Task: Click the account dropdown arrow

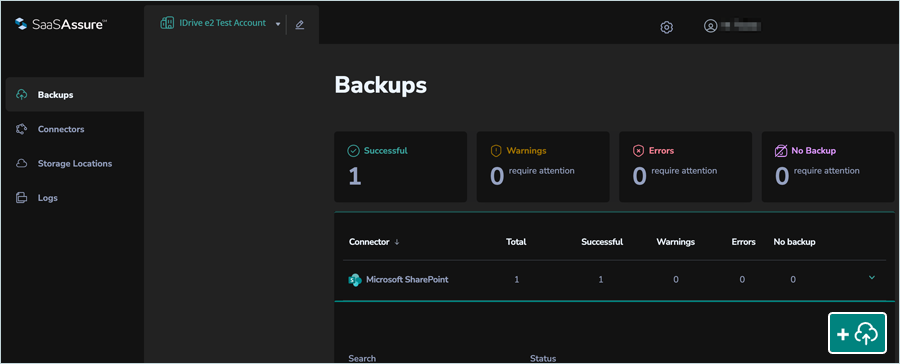Action: click(278, 24)
